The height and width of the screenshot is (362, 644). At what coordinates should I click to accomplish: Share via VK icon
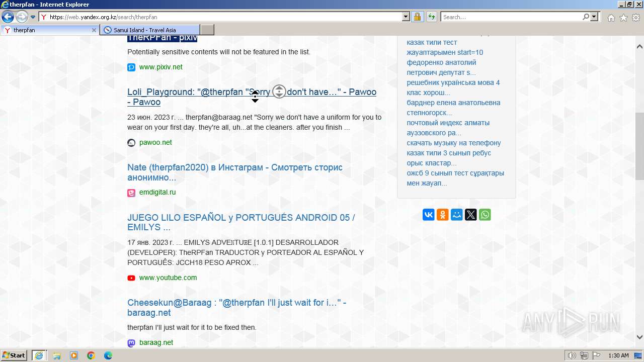[x=429, y=215]
